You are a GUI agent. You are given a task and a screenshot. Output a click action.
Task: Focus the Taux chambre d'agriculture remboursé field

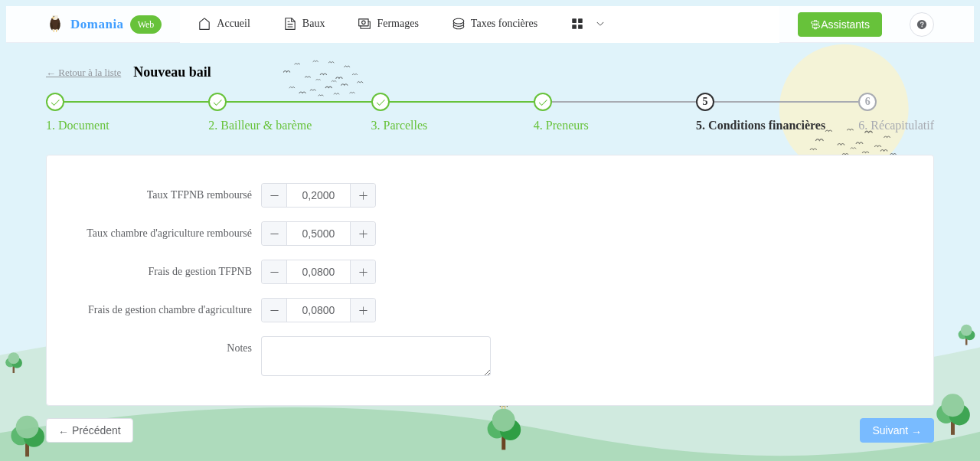(x=318, y=234)
